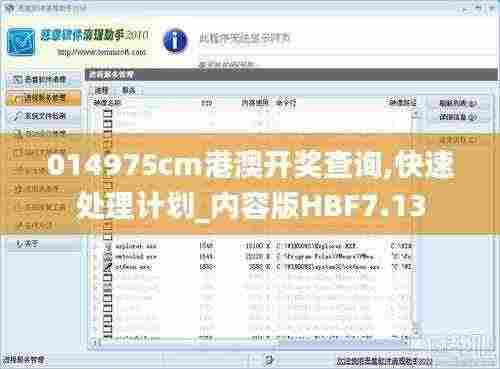
Task: Switch to the 进程 tab
Action: click(101, 90)
